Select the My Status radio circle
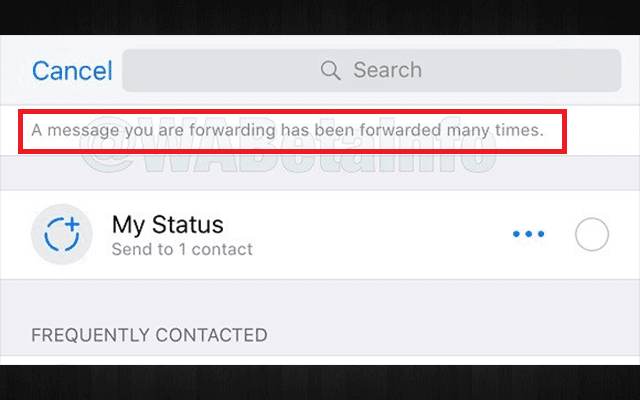Screen dimensions: 640x400 [592, 235]
